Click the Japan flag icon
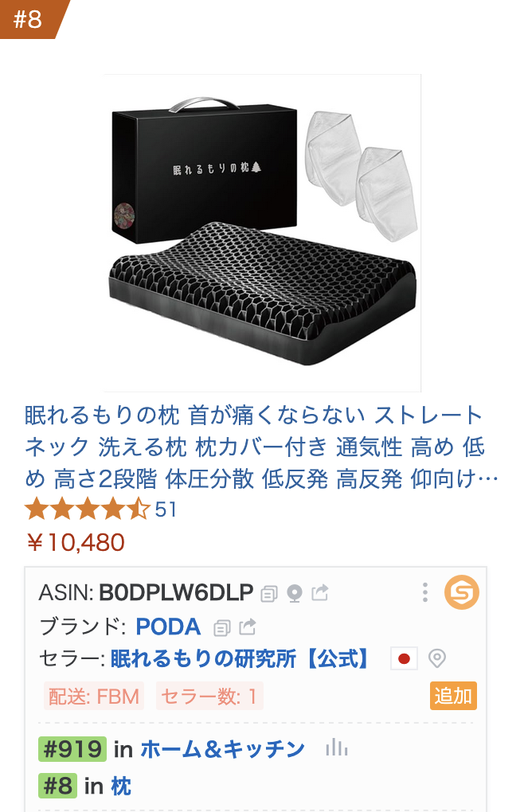 pos(404,658)
